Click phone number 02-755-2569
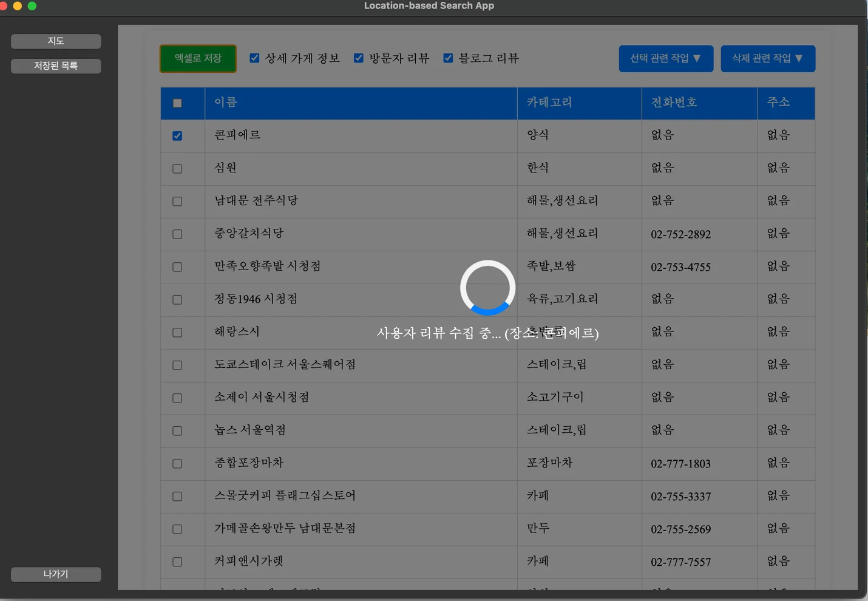The height and width of the screenshot is (601, 868). 680,529
